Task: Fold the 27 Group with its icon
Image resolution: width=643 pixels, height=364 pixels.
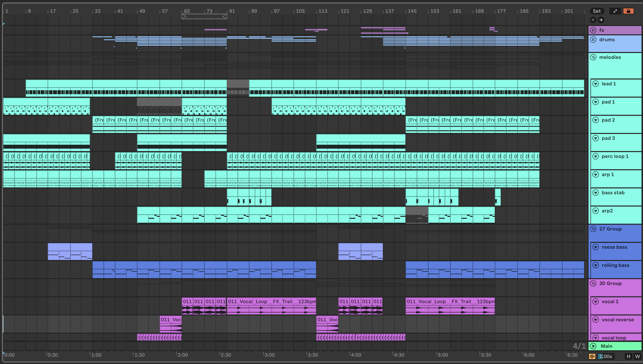Action: [593, 229]
